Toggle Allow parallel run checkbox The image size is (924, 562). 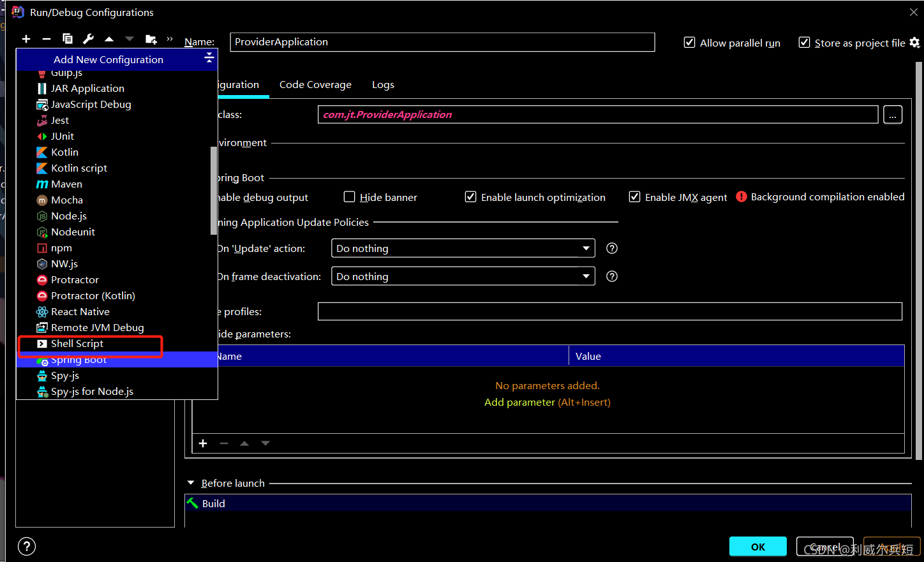pyautogui.click(x=689, y=42)
